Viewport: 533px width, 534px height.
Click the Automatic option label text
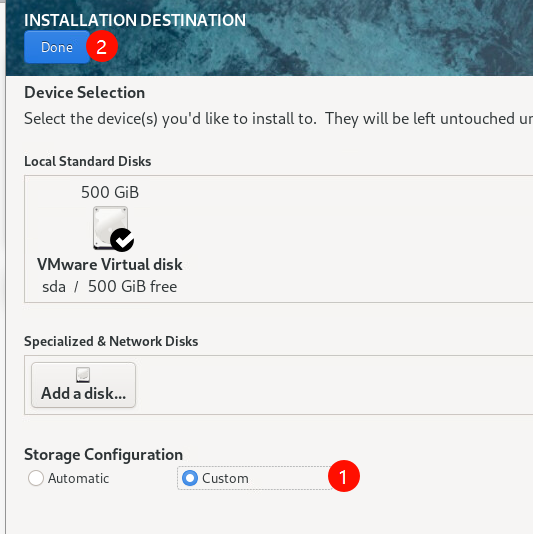(78, 478)
